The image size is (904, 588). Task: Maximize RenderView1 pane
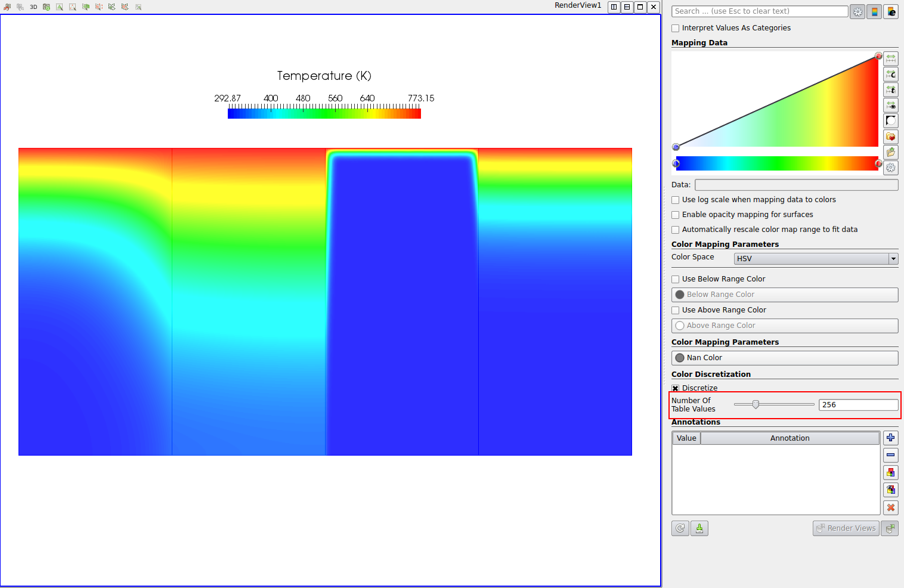640,7
